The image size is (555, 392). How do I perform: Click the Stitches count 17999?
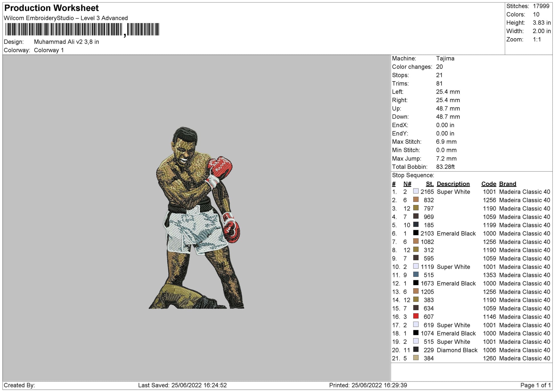click(541, 6)
